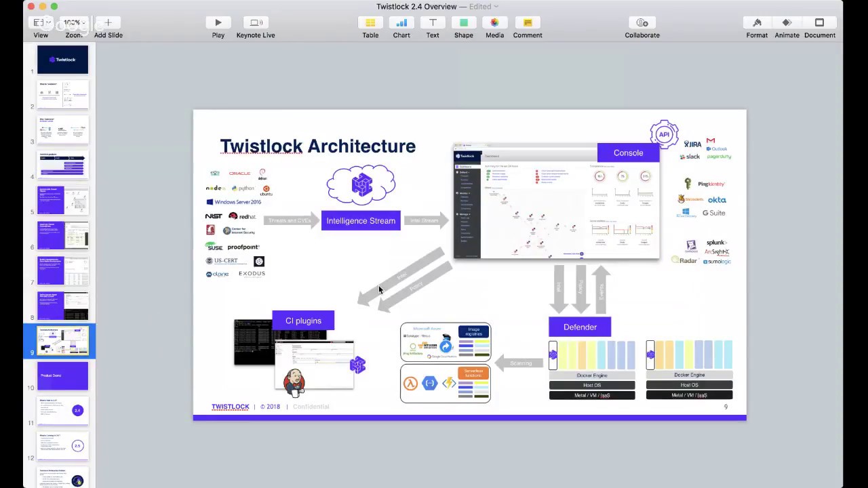Select the CI plugins label box
Image resolution: width=868 pixels, height=488 pixels.
tap(303, 321)
